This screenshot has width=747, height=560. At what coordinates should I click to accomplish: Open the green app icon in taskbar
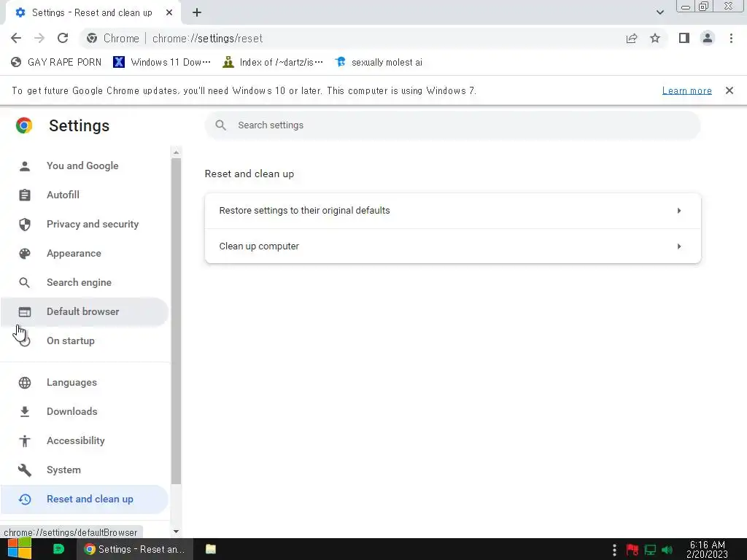click(58, 549)
